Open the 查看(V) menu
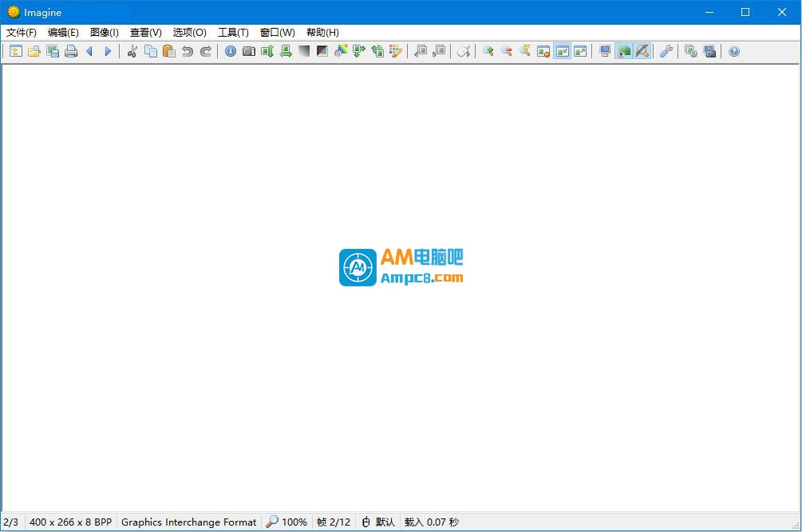The width and height of the screenshot is (802, 532). (146, 33)
